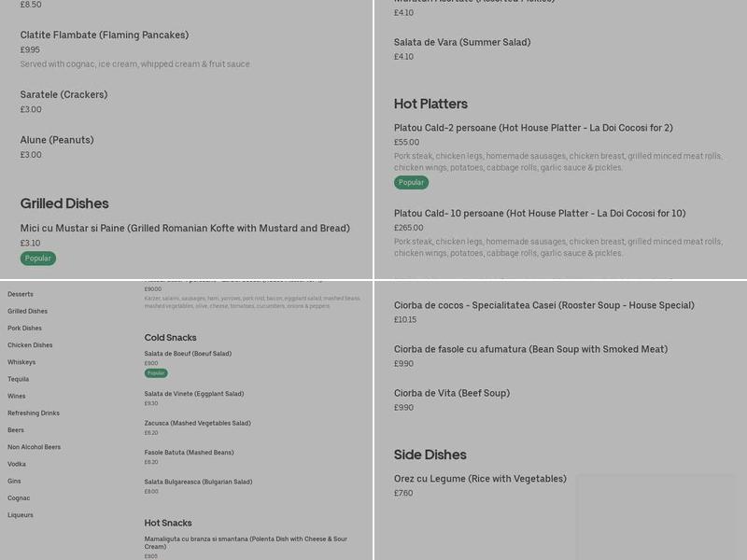Open Refreshing Drinks sidebar category

point(34,413)
